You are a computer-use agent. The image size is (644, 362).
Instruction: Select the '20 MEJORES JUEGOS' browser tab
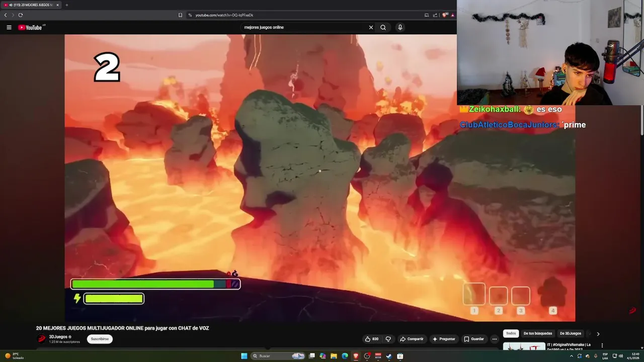[31, 5]
